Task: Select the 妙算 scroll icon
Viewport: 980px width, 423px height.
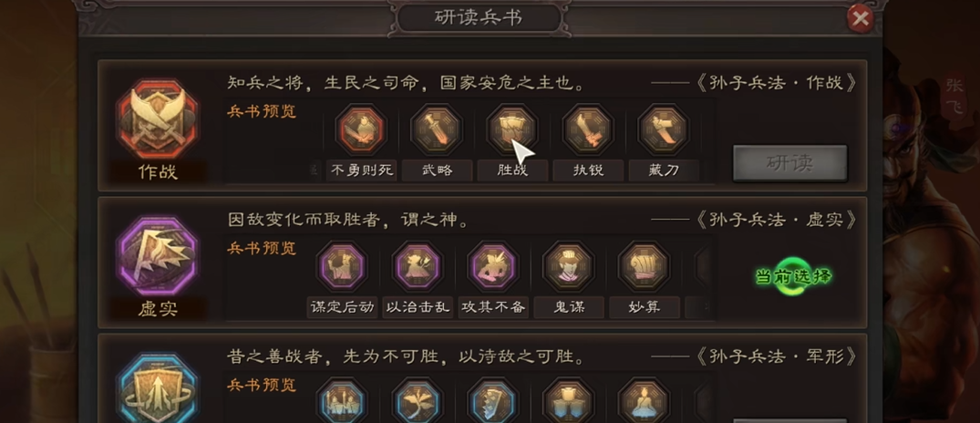Action: click(644, 266)
